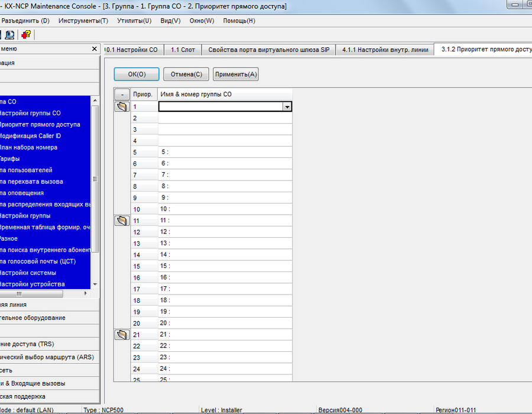Click the Отмена(C) button
This screenshot has width=532, height=414.
pos(186,75)
